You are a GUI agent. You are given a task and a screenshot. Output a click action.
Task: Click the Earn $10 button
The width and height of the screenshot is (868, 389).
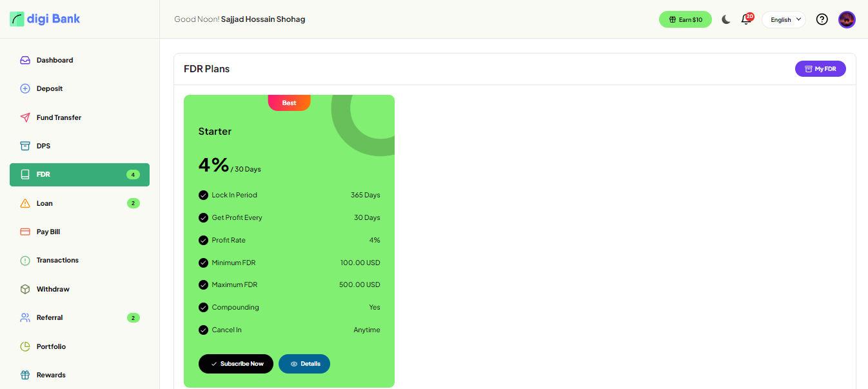tap(685, 19)
